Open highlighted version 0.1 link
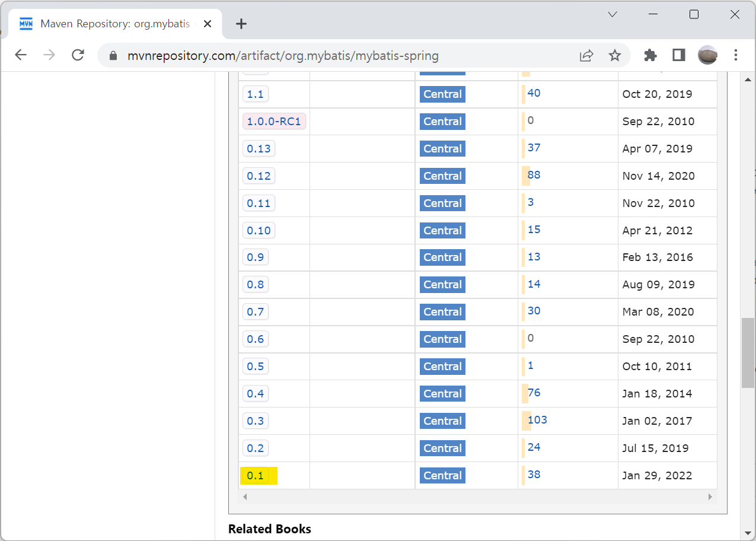This screenshot has height=541, width=756. pyautogui.click(x=255, y=476)
